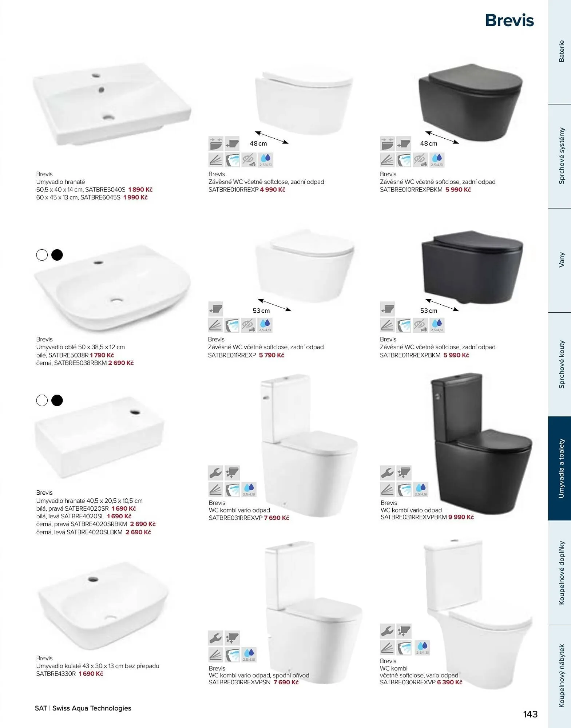Click the square 50,5 cm washbasin product image
The image size is (571, 728).
click(112, 104)
